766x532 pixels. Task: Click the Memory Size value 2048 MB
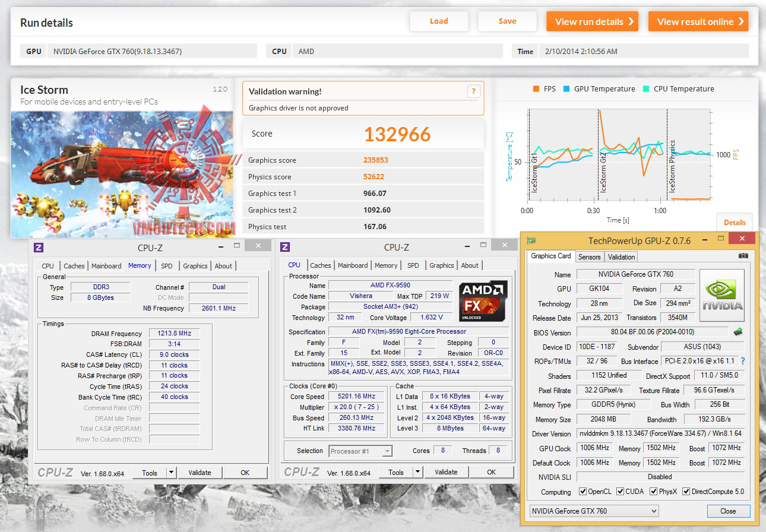point(603,419)
